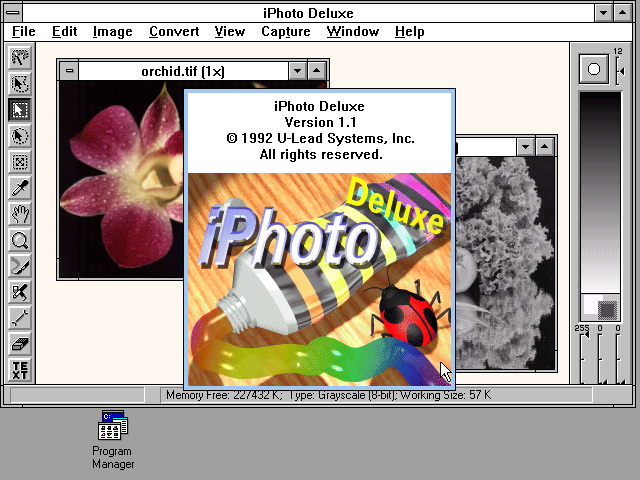Click the round brush shape button
The height and width of the screenshot is (480, 640).
594,69
